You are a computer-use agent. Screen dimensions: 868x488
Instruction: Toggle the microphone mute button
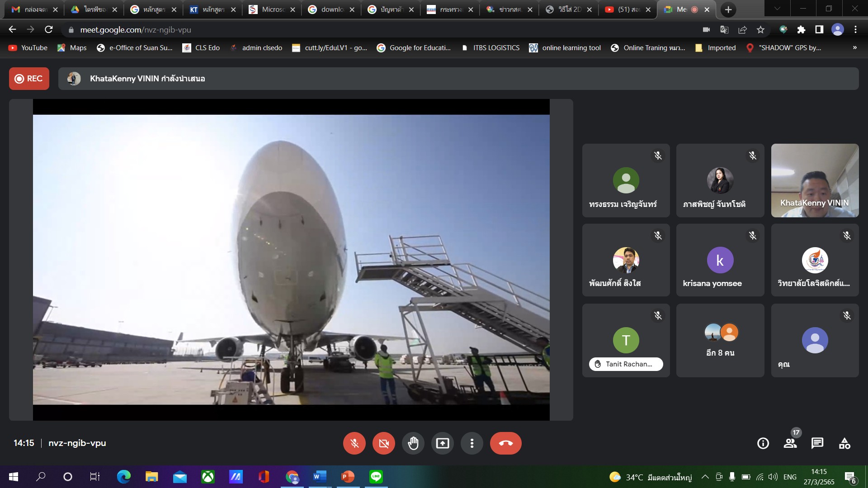pos(354,443)
